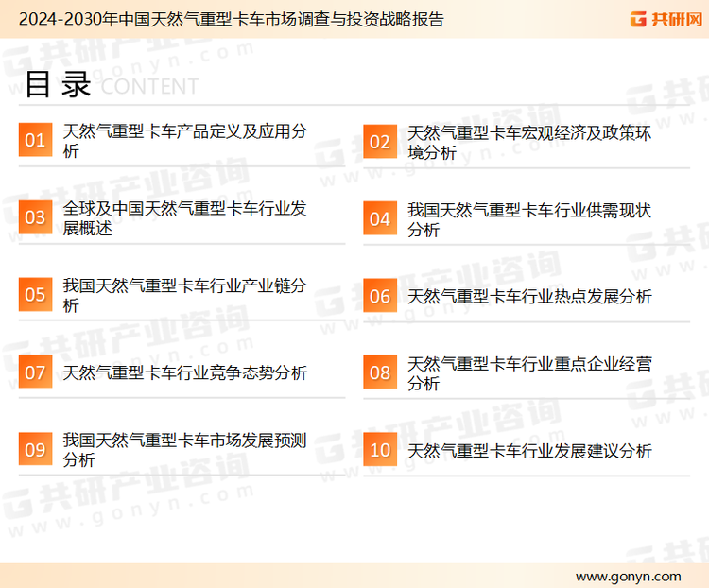The width and height of the screenshot is (709, 588).
Task: Open chapter 天然气重型卡车宏观经济及政策环境分析
Action: [528, 142]
